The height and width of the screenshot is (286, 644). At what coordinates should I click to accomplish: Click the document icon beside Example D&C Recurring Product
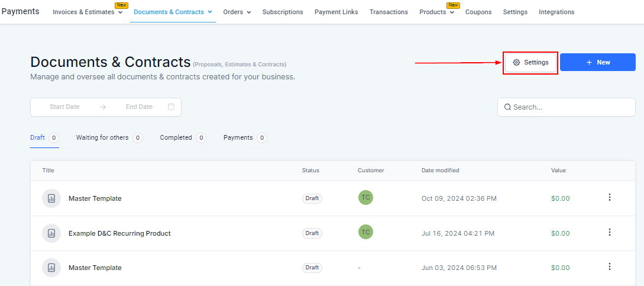click(x=51, y=233)
